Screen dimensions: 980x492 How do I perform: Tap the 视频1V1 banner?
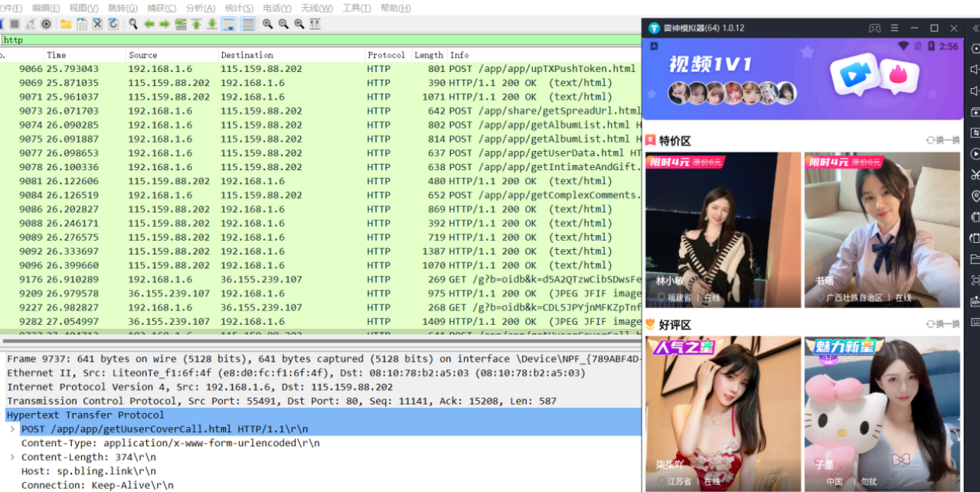click(802, 78)
